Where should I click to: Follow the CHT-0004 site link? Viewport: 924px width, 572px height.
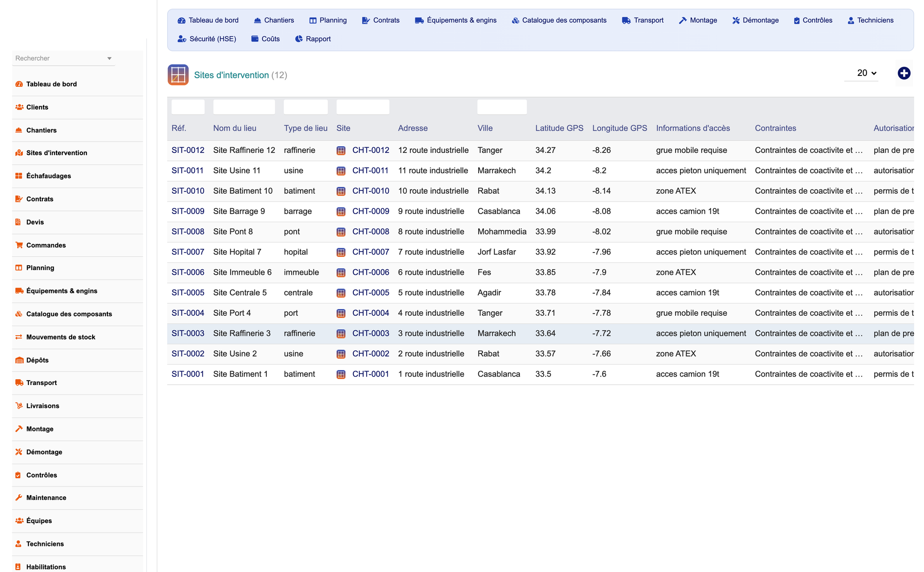(x=371, y=313)
